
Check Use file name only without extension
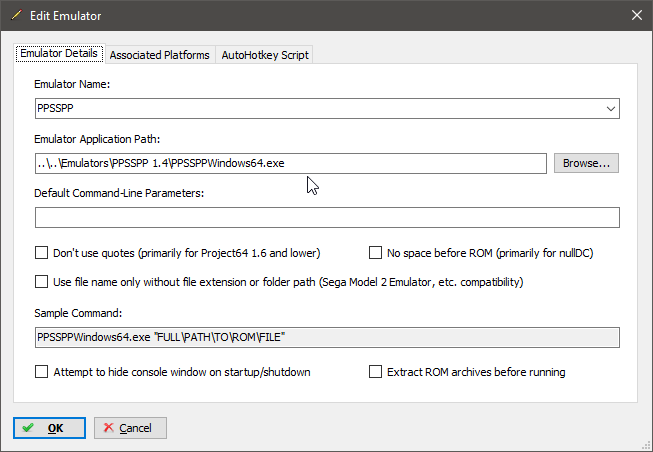pos(41,282)
